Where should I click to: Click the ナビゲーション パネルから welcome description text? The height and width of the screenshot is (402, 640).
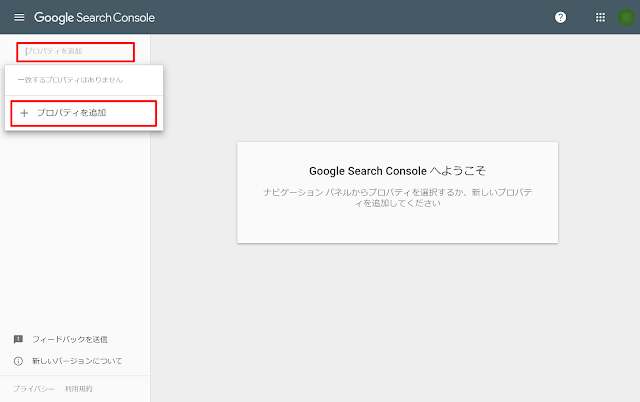point(397,198)
